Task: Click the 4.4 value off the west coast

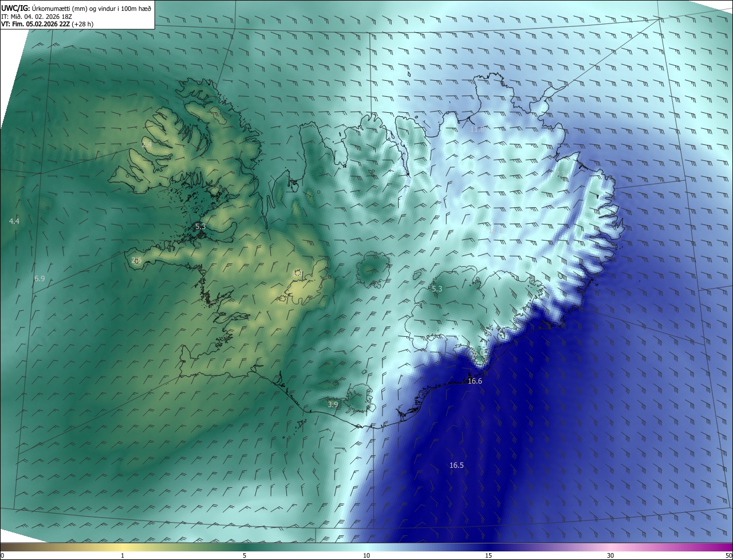Action: point(14,221)
